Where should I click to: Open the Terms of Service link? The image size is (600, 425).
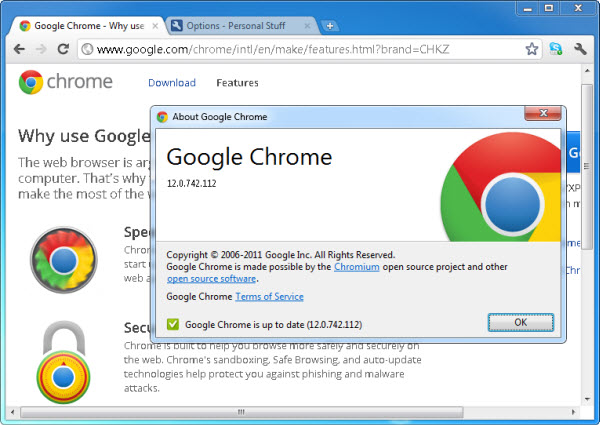pyautogui.click(x=269, y=297)
